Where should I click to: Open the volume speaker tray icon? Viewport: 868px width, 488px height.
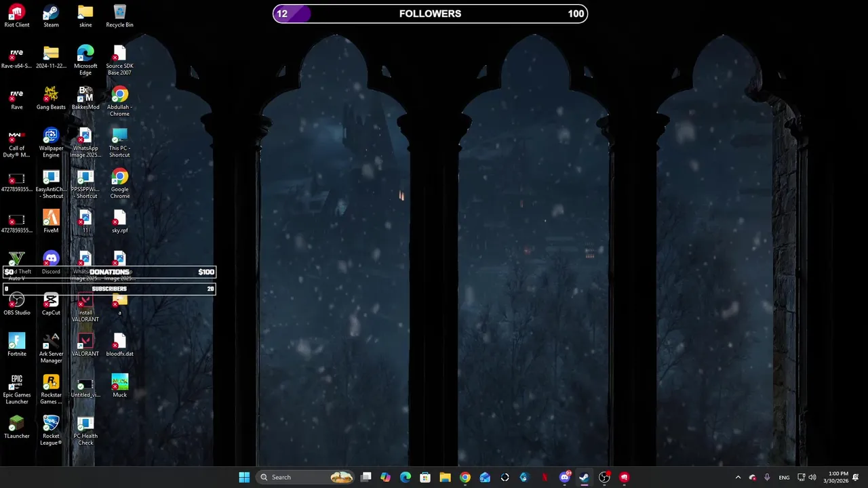[812, 477]
